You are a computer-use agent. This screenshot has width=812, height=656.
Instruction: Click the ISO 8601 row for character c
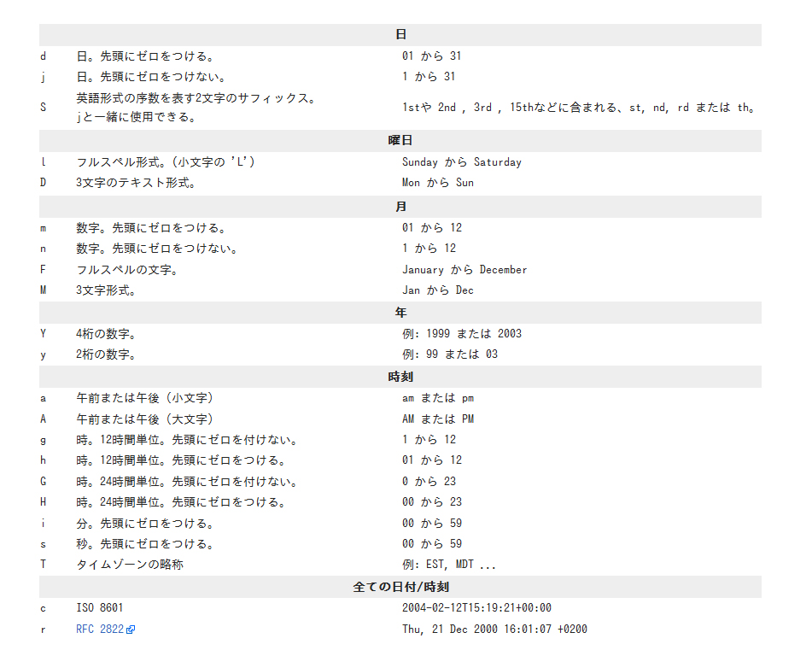tap(96, 607)
